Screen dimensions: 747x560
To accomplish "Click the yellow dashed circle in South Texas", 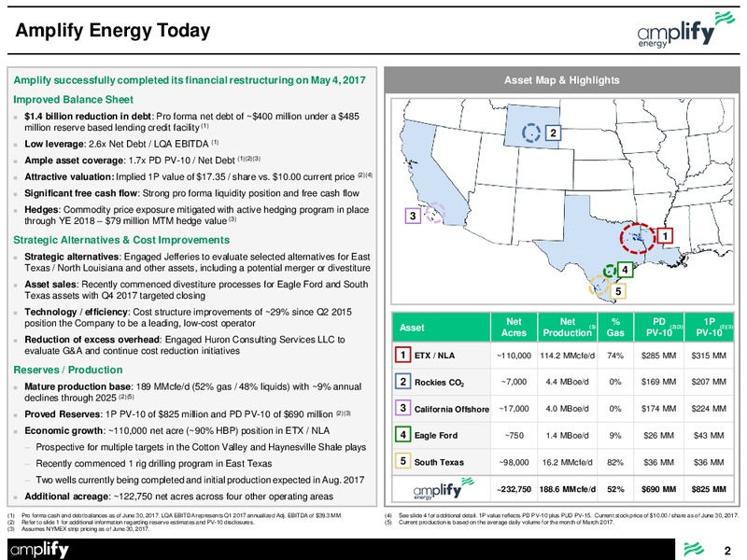I will 599,286.
